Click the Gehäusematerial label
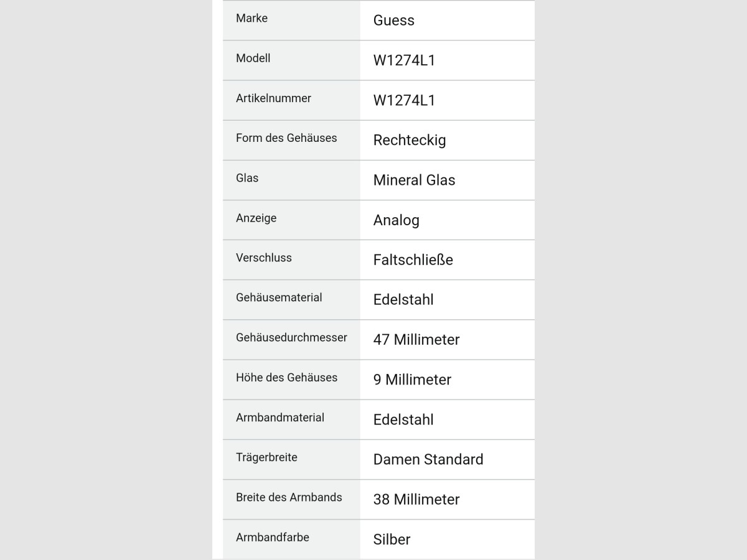This screenshot has width=747, height=560. tap(279, 297)
